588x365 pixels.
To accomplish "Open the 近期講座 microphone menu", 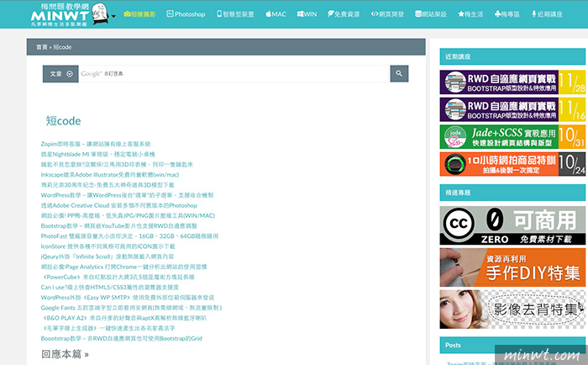I will click(547, 14).
